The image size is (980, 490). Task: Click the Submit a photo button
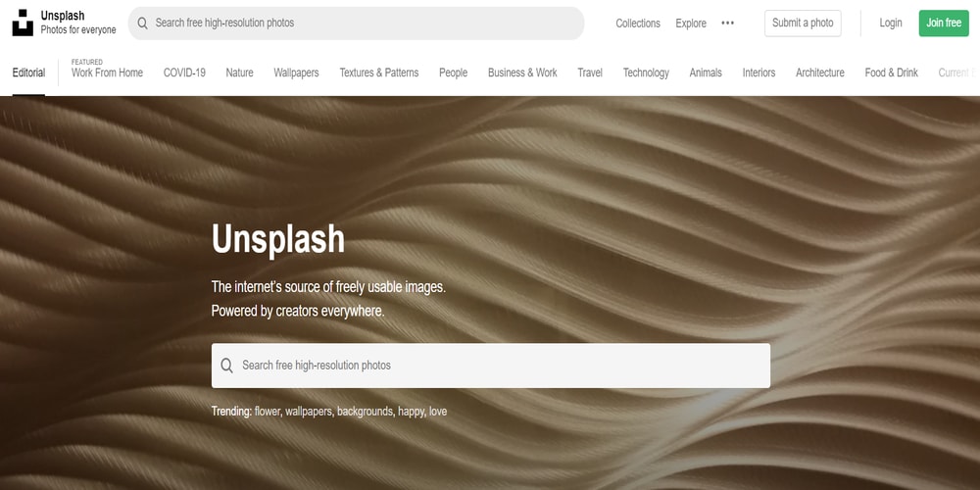pyautogui.click(x=803, y=24)
